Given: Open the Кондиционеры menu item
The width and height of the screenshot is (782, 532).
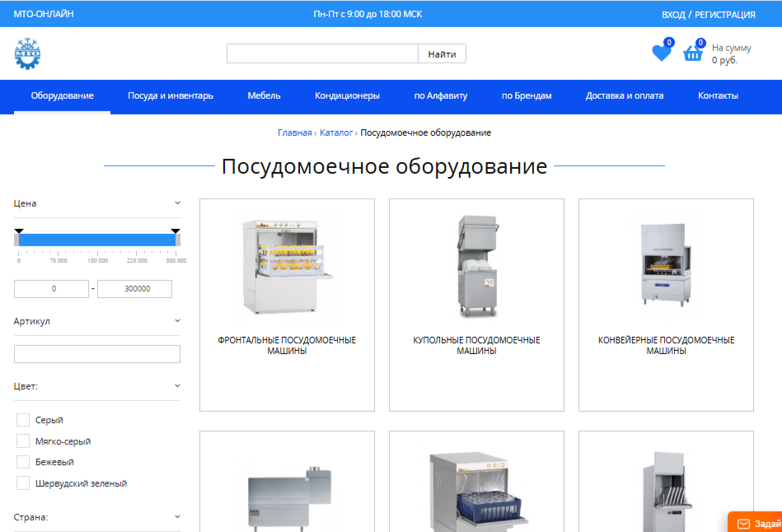Looking at the screenshot, I should tap(347, 96).
